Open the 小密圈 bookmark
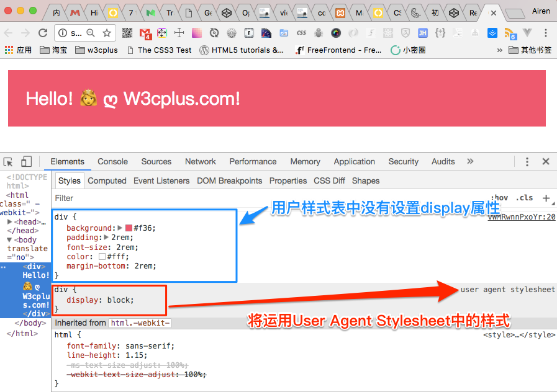Image resolution: width=557 pixels, height=392 pixels. (x=408, y=50)
